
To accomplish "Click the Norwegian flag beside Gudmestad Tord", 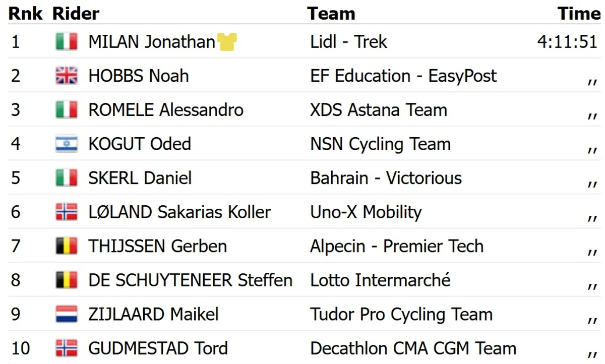I will (x=67, y=348).
